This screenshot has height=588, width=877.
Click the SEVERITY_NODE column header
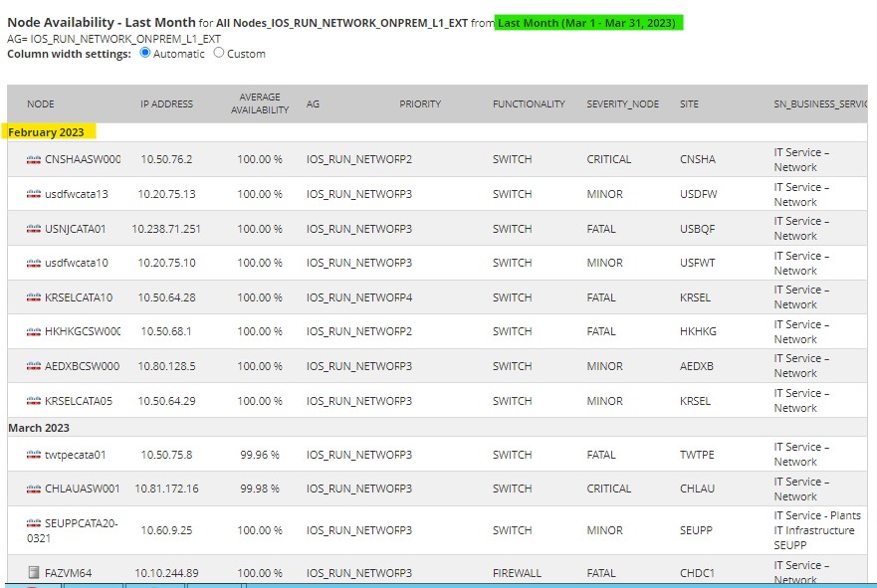[x=622, y=103]
